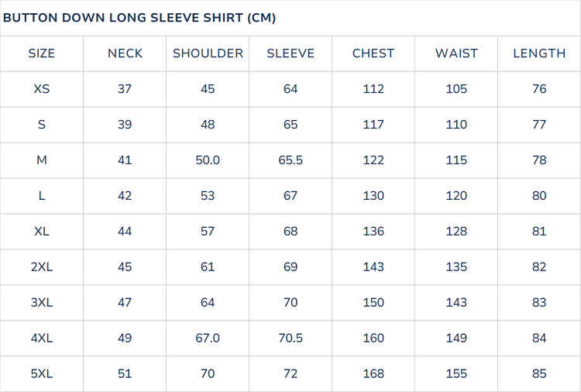Click the 70.5 sleeve value for 4XL

pyautogui.click(x=290, y=338)
